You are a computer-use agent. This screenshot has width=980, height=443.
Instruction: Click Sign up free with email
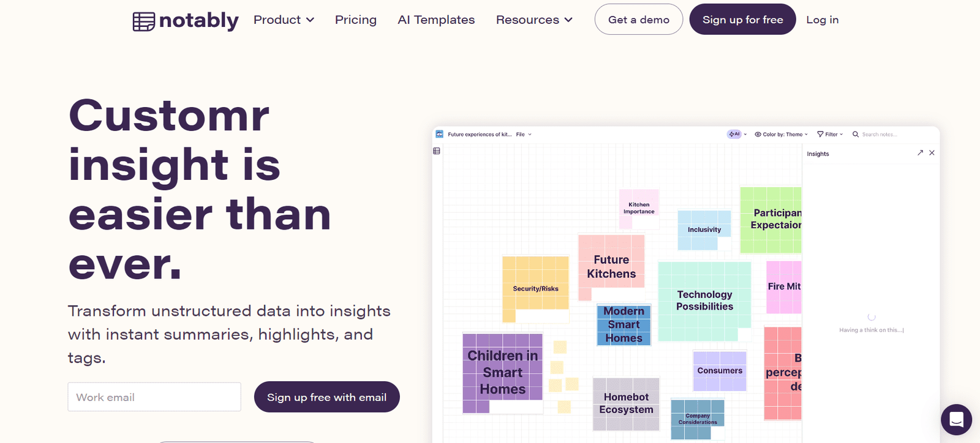tap(326, 397)
